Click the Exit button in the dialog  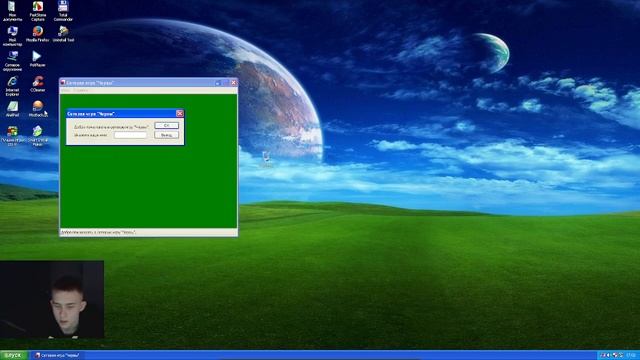[167, 135]
